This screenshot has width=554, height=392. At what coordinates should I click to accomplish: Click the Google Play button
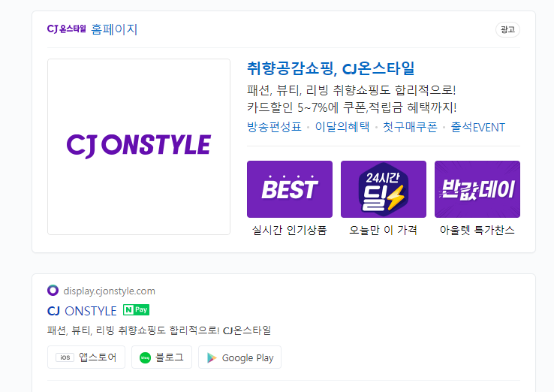click(x=239, y=357)
